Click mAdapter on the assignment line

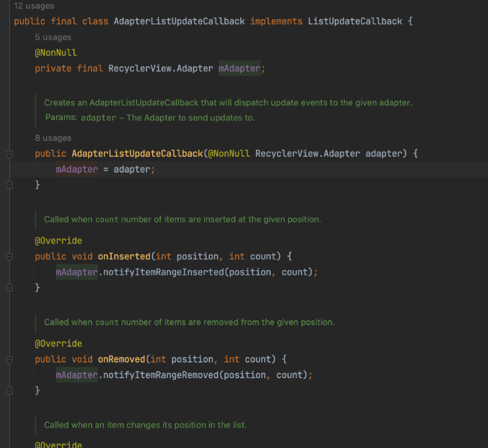[x=77, y=169]
